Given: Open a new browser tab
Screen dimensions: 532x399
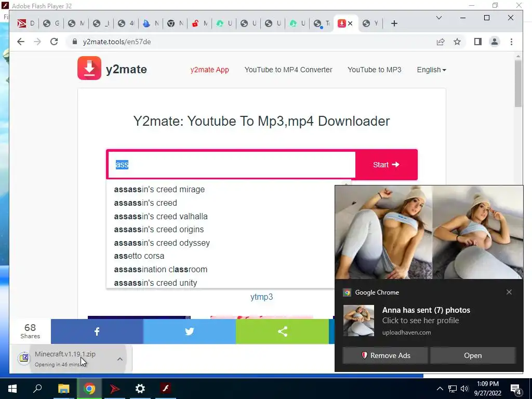Looking at the screenshot, I should coord(394,23).
